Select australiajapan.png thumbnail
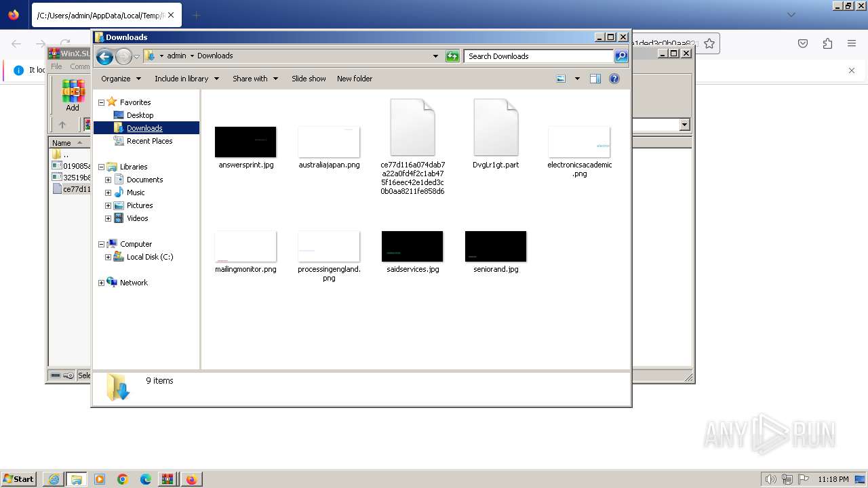 pos(329,142)
